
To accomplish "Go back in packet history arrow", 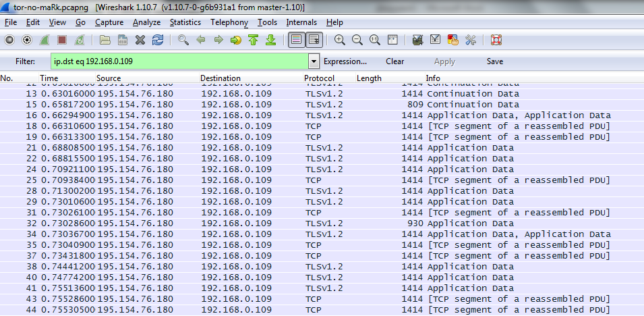I will (201, 40).
